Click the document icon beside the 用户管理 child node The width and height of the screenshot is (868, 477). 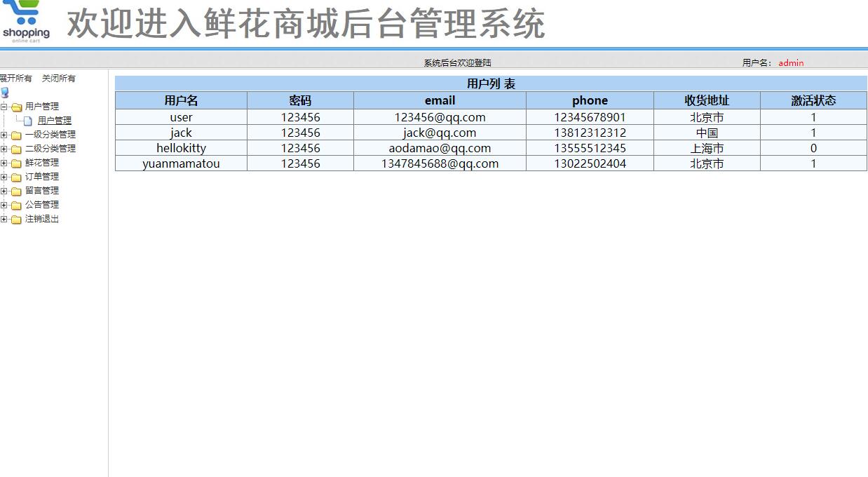(x=29, y=120)
